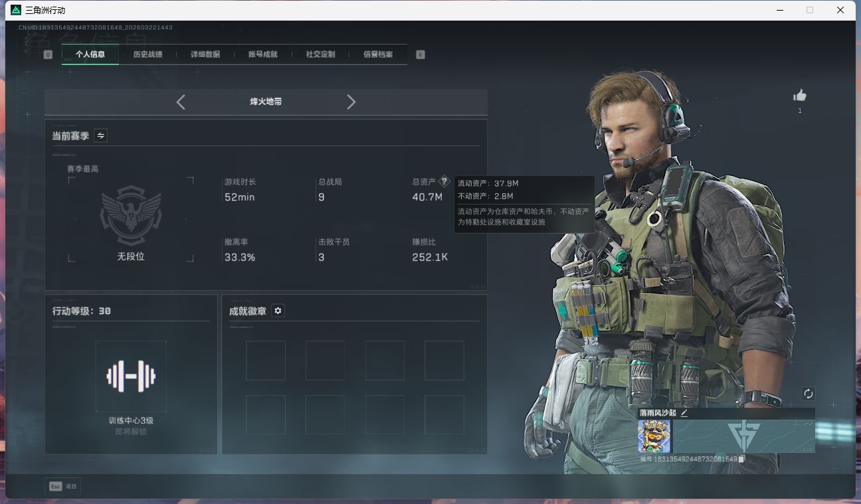Click the thumbs-up like icon
The image size is (861, 504).
tap(800, 96)
